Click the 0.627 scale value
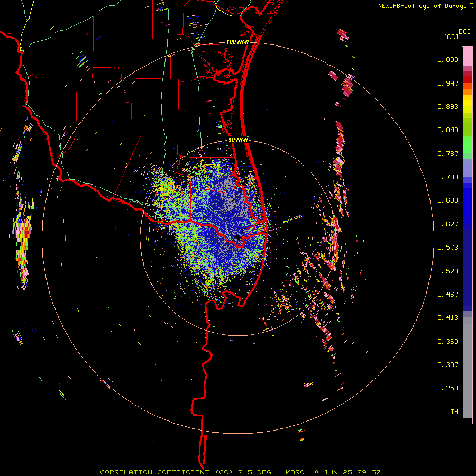Viewport: 476px width, 476px height. coord(448,224)
